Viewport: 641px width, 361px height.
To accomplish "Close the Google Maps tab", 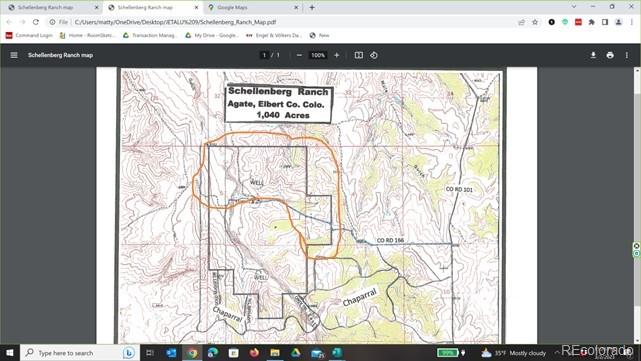I will click(x=296, y=7).
